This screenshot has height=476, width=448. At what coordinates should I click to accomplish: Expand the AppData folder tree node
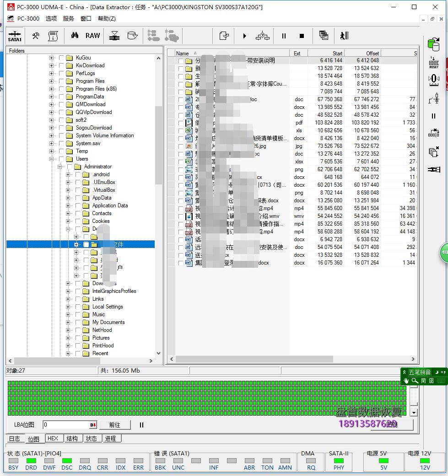pos(68,198)
